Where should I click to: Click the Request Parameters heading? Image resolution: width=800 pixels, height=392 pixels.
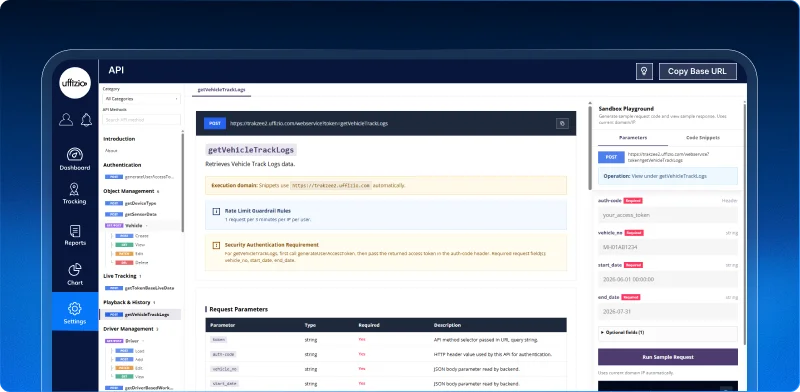pyautogui.click(x=239, y=309)
